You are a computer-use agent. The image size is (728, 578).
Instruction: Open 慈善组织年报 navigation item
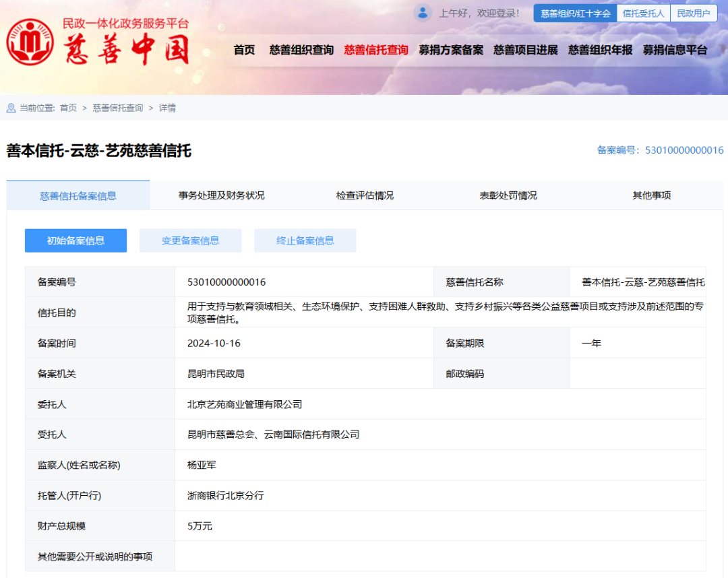(601, 50)
